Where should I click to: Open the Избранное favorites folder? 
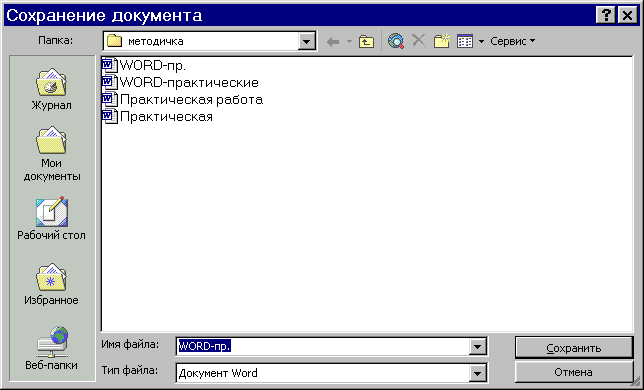pos(51,284)
